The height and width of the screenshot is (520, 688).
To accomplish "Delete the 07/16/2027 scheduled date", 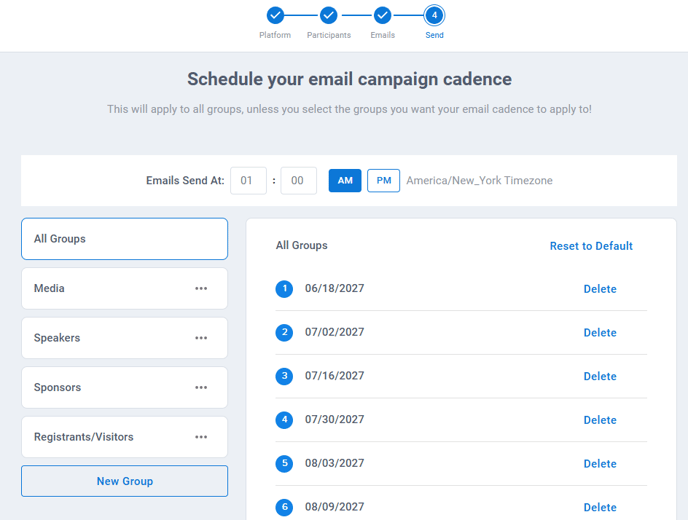I will pyautogui.click(x=600, y=376).
